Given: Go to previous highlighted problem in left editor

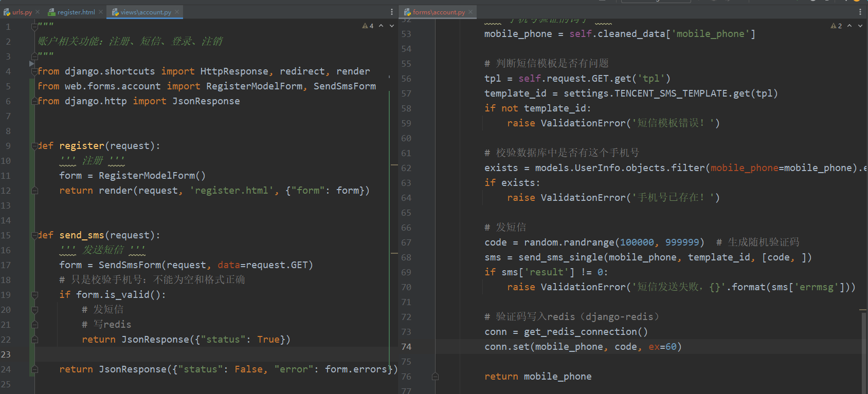Looking at the screenshot, I should (x=381, y=26).
